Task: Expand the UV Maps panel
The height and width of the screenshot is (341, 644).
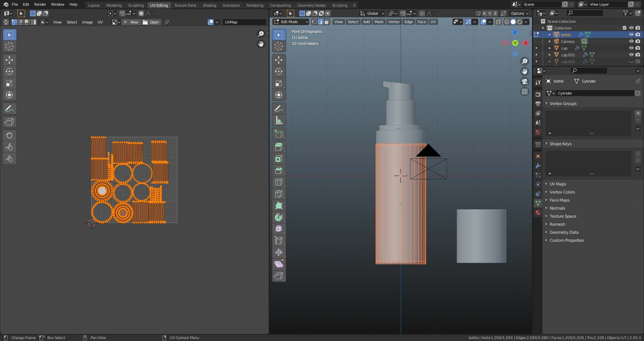Action: pos(558,184)
